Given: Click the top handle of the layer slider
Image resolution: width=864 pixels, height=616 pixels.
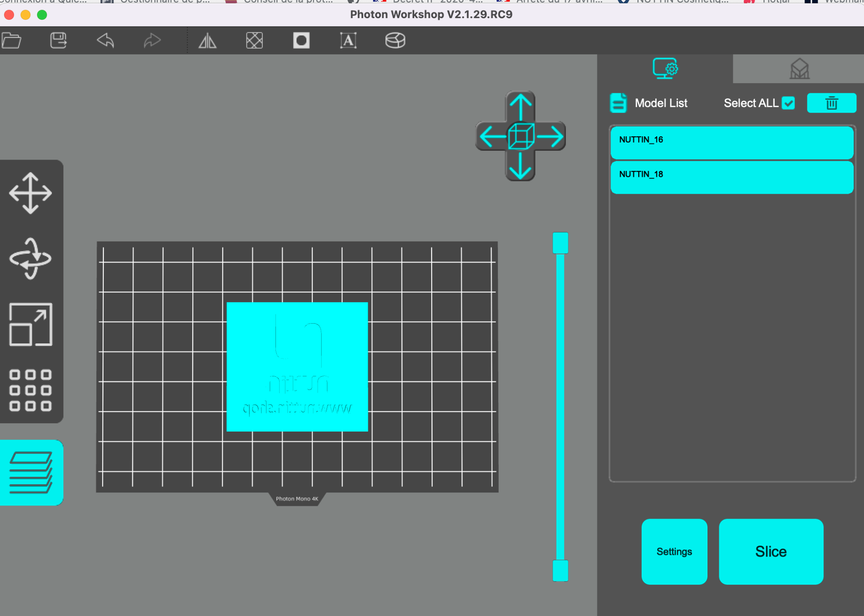Looking at the screenshot, I should (x=560, y=243).
